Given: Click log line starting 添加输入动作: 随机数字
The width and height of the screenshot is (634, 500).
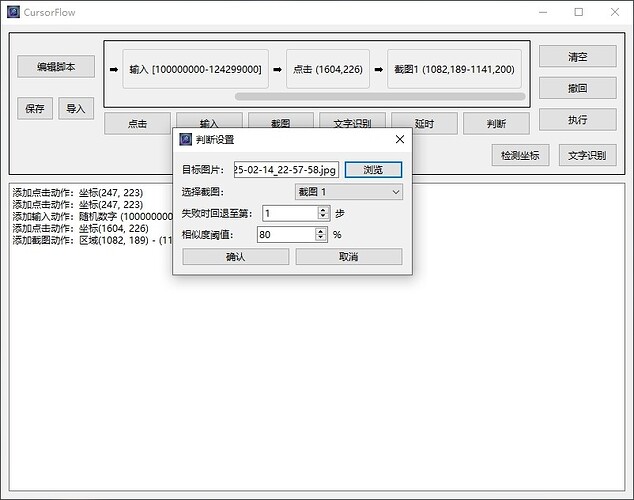Looking at the screenshot, I should click(93, 216).
